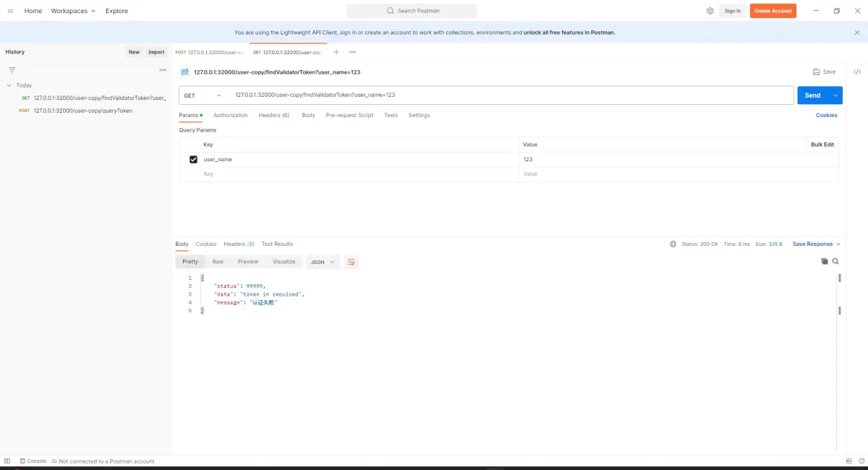Select the GET request tab
This screenshot has height=470, width=868.
pos(288,52)
